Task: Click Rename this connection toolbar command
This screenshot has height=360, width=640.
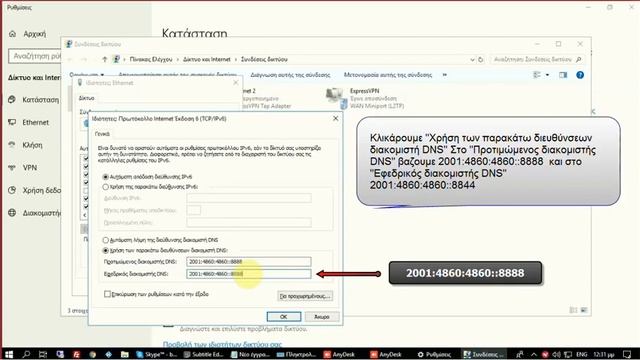Action: (x=388, y=75)
